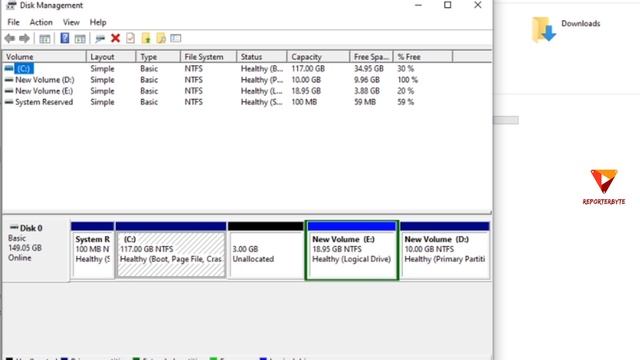Select the 3.00 GB Unallocated block
Viewport: 640px width, 360px height.
(x=266, y=251)
